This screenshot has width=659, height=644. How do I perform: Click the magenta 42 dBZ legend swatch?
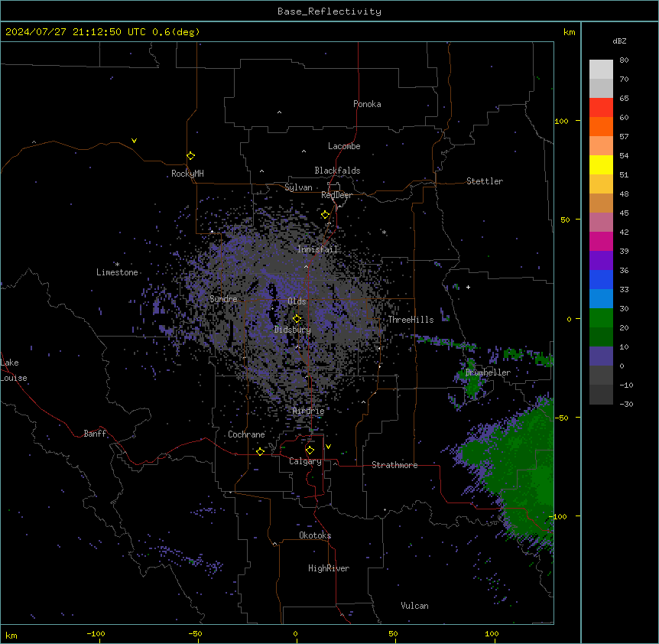pos(601,241)
